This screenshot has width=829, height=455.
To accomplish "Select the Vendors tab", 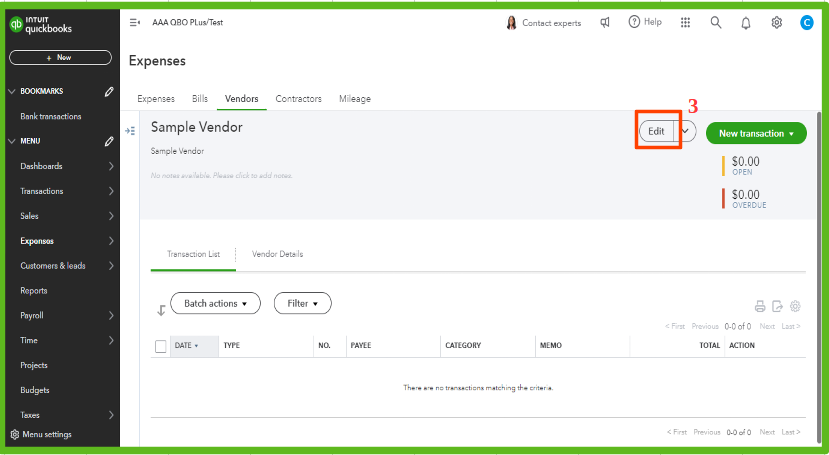I will point(242,99).
